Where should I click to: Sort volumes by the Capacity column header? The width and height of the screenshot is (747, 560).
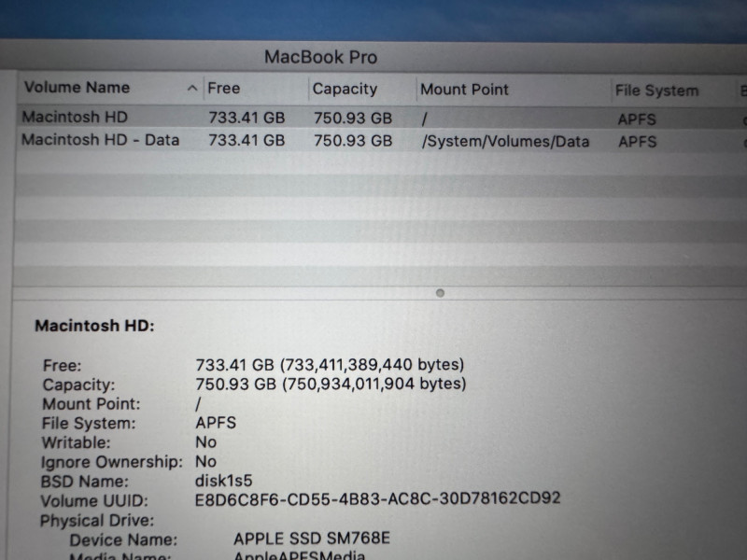[x=345, y=90]
